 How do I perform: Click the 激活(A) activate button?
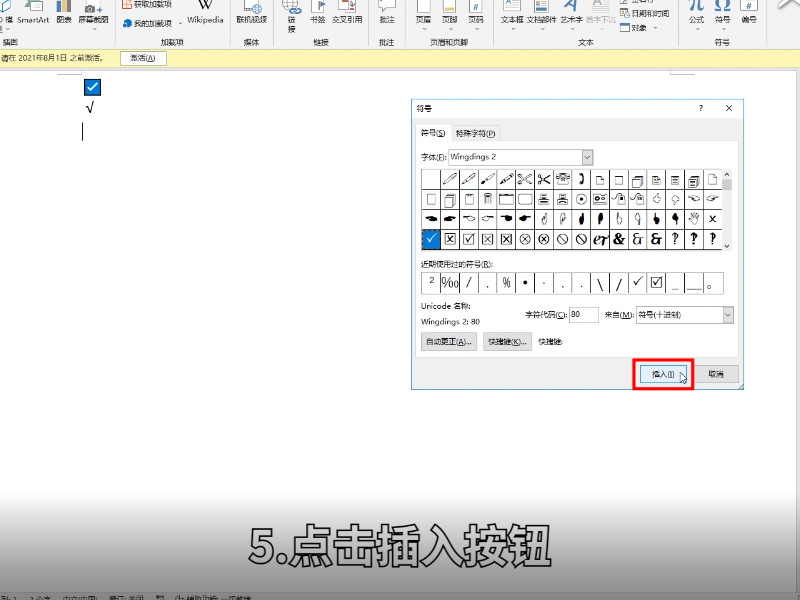click(x=143, y=58)
